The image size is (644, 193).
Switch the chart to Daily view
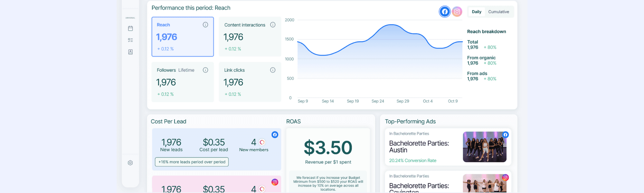coord(477,12)
